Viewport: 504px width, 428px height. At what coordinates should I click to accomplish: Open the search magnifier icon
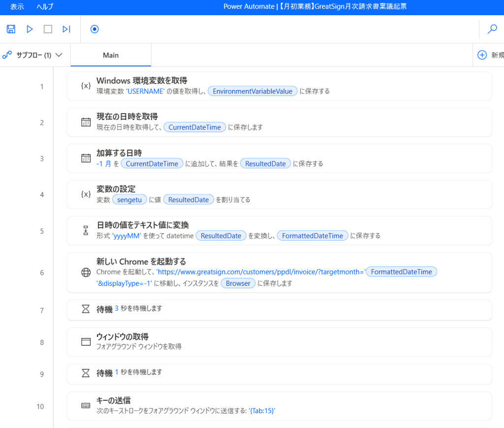click(x=492, y=30)
